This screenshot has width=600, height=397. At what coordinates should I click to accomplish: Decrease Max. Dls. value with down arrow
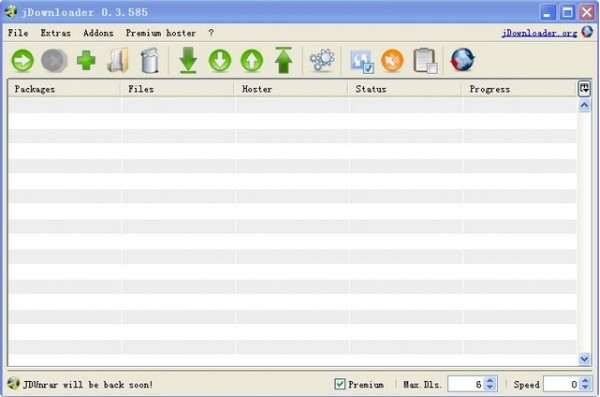pos(490,387)
